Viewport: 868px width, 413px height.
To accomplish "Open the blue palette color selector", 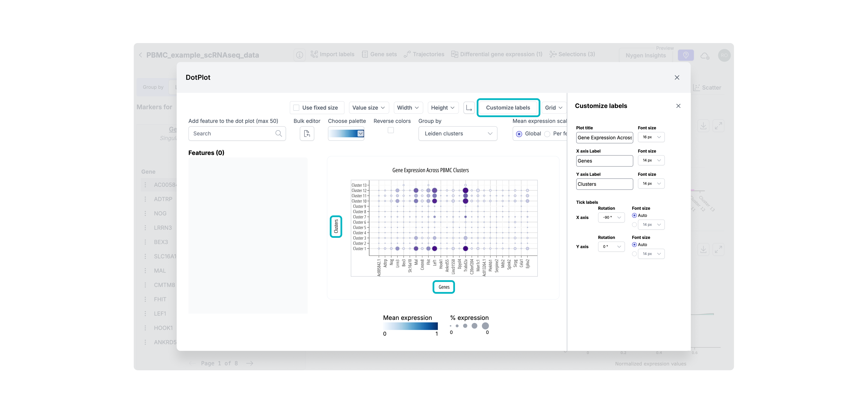I will click(x=346, y=134).
